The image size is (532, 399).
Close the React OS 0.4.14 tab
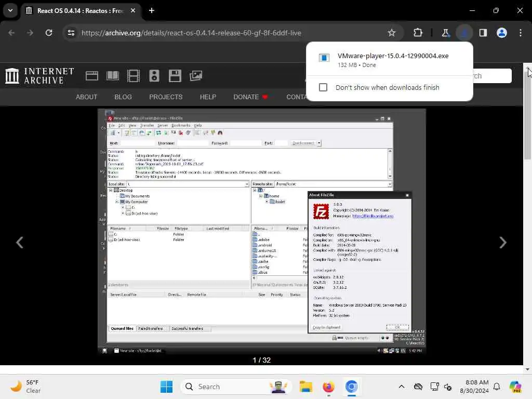[x=133, y=10]
